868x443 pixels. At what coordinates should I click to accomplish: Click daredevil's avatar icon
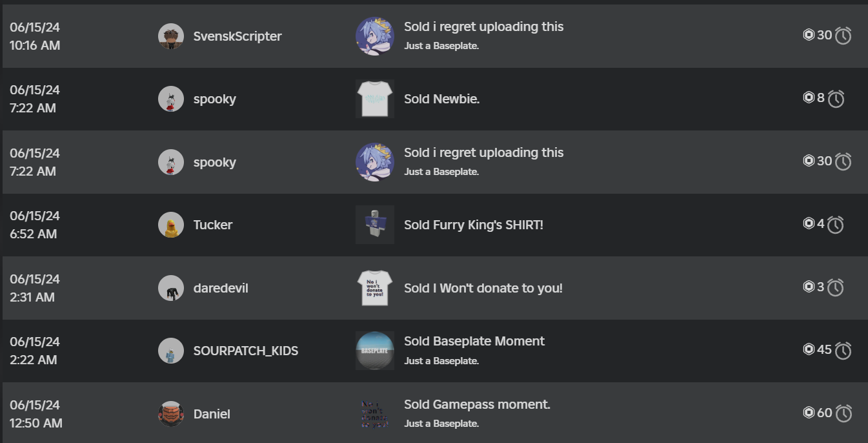[x=171, y=288]
